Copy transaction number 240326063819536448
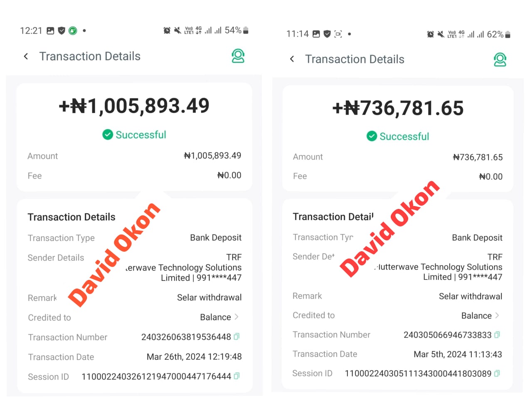 [236, 336]
